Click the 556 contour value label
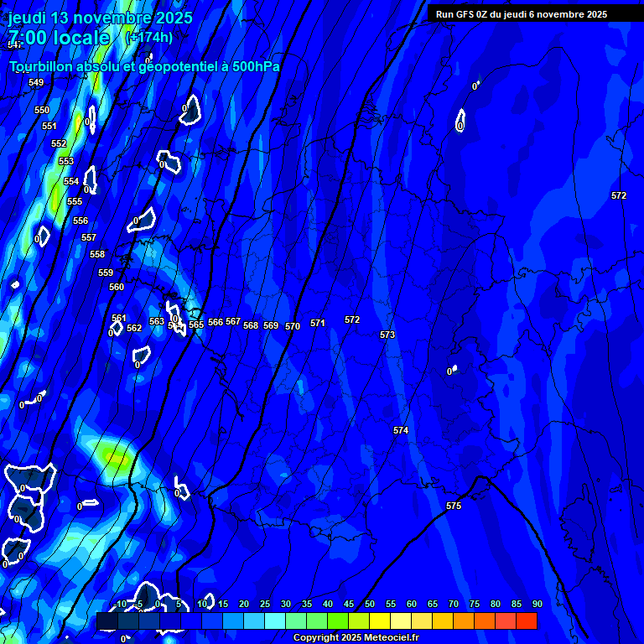This screenshot has width=644, height=644. [80, 221]
